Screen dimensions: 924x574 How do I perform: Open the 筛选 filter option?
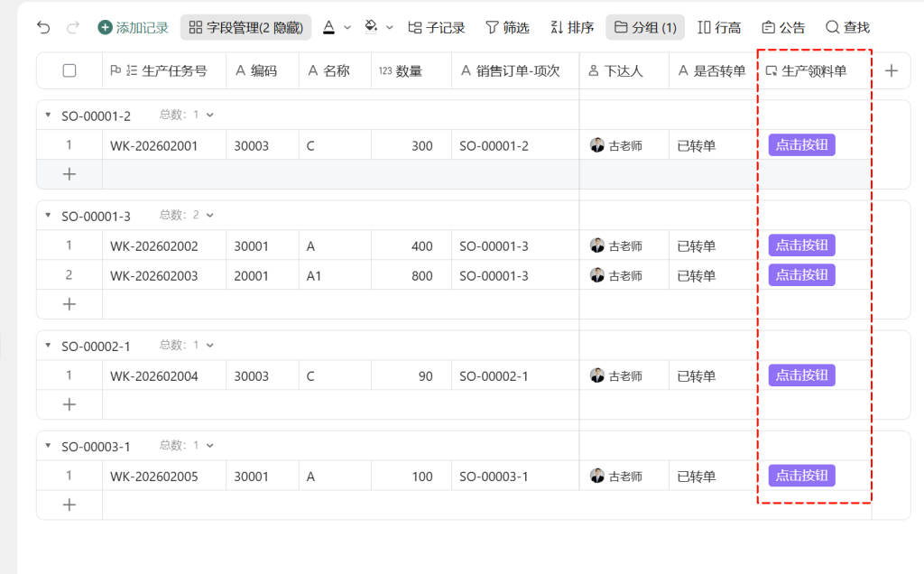click(507, 27)
